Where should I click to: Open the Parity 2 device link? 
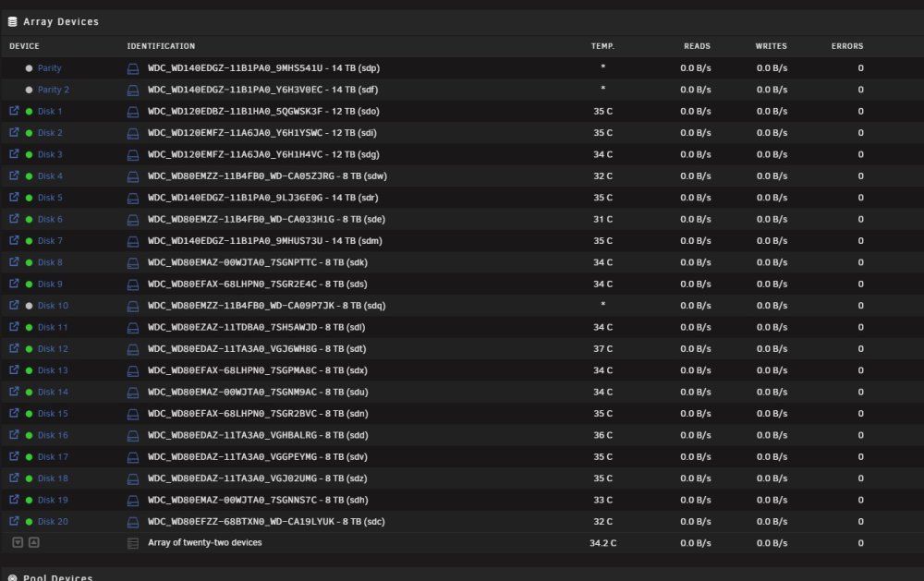pos(54,90)
